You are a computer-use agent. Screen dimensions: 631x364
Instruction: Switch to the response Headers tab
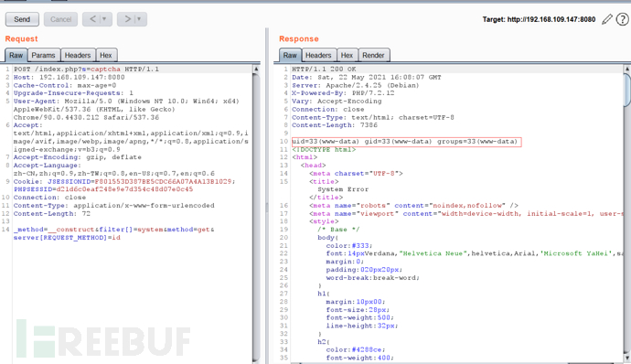click(318, 55)
